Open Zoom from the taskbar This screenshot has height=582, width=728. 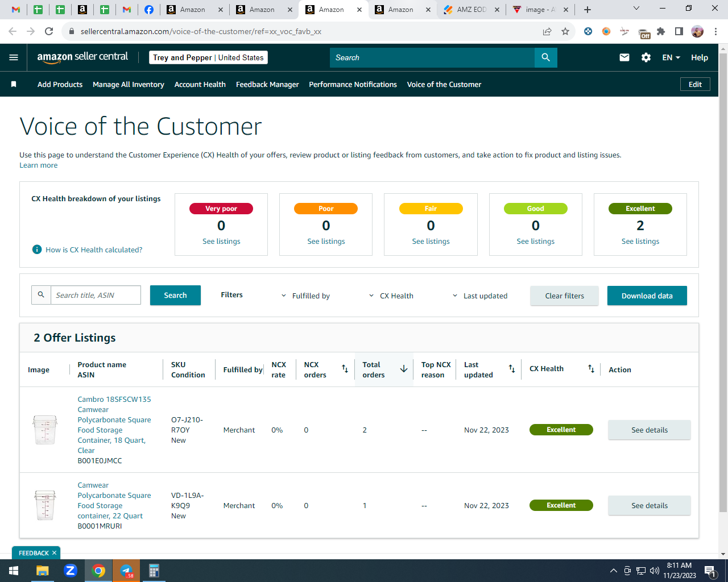pos(71,571)
